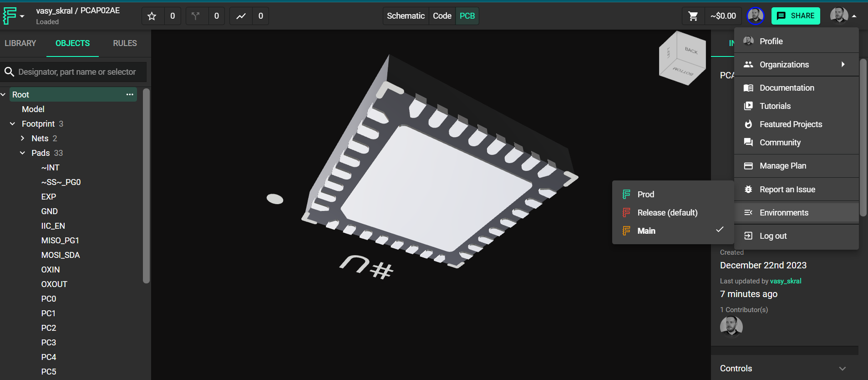Click the search magnifier icon in Objects panel
Screen dimensions: 868x380
[9, 72]
